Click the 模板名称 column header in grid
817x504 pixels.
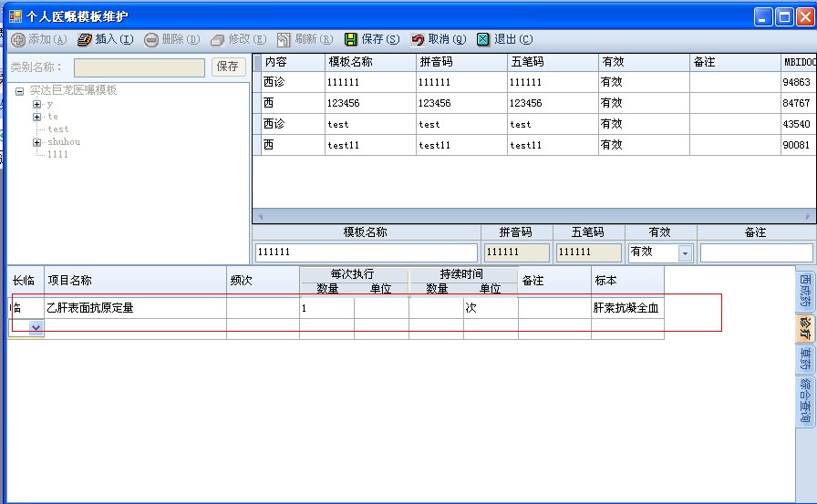click(x=370, y=62)
